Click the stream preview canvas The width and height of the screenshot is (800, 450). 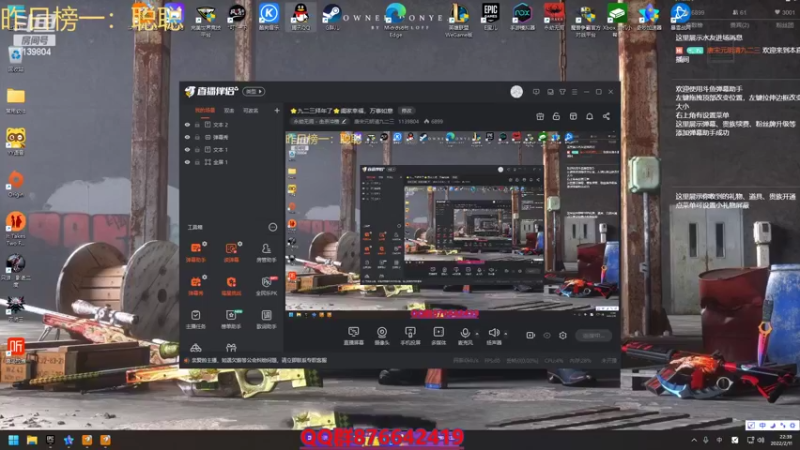(x=452, y=225)
